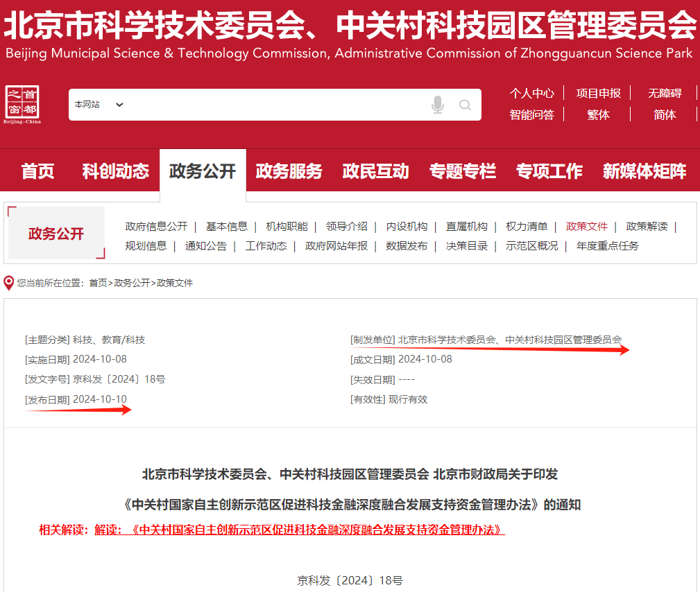The image size is (700, 592).
Task: Open the 政务服务 tab
Action: point(289,171)
